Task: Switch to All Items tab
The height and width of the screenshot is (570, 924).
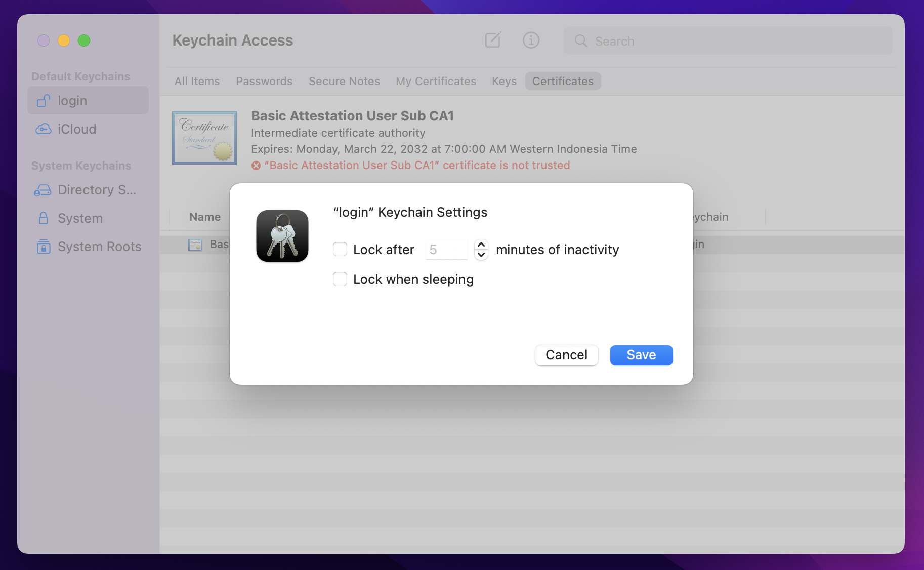Action: coord(197,81)
